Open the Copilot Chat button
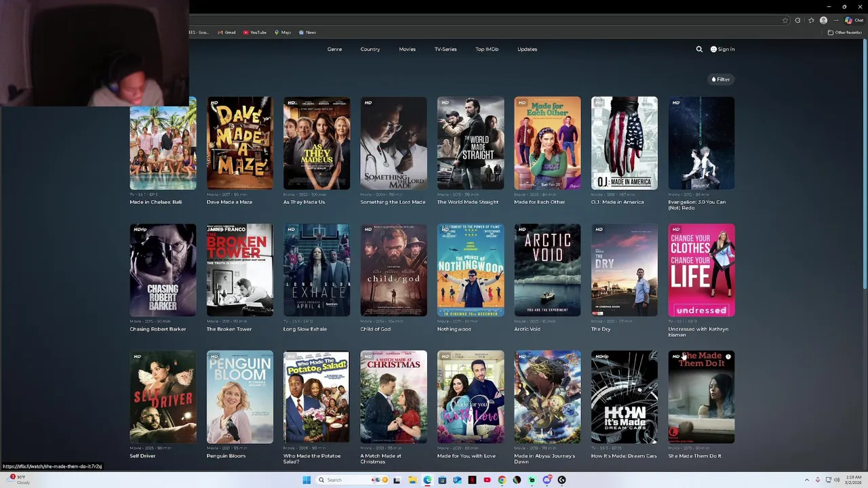Viewport: 868px width, 488px height. (x=854, y=20)
